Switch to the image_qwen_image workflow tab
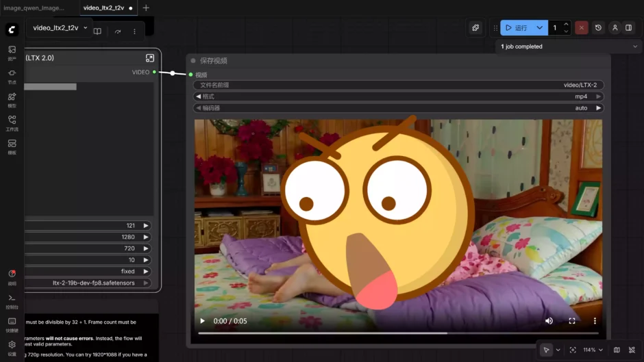The width and height of the screenshot is (644, 362). click(34, 8)
